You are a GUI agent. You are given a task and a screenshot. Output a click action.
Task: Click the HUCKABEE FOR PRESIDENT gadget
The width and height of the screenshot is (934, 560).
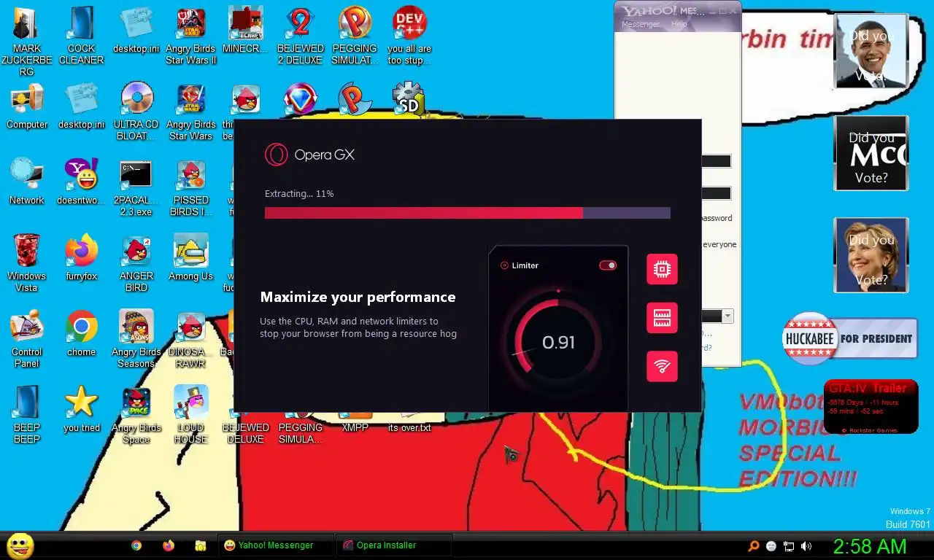tap(850, 338)
